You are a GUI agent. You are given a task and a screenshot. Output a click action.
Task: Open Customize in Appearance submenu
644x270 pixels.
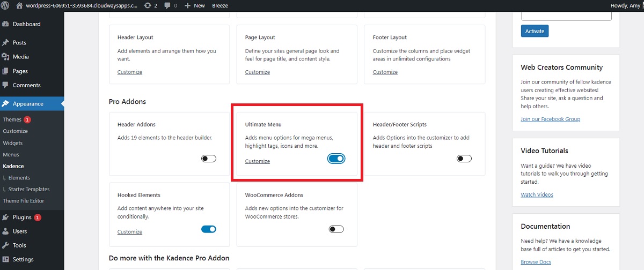tap(15, 131)
